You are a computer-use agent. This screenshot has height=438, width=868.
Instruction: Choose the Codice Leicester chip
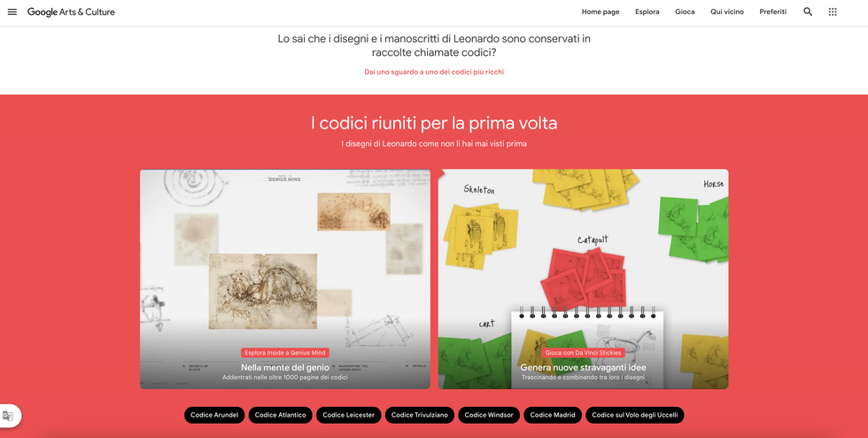point(348,415)
